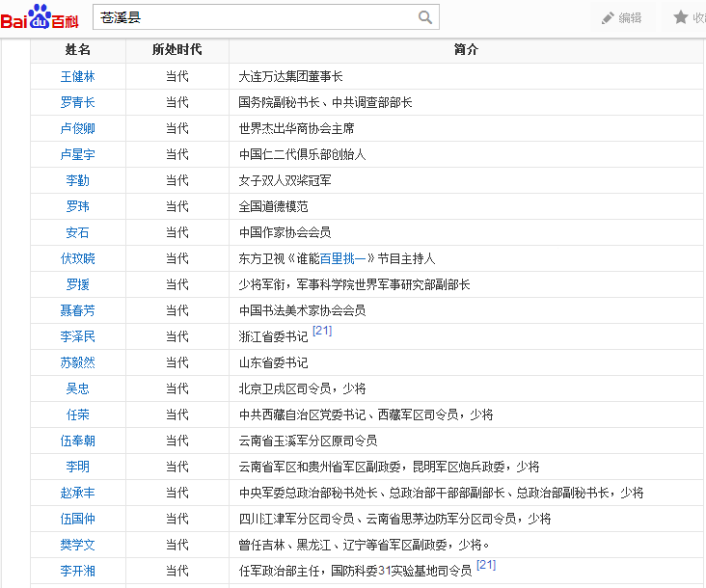The width and height of the screenshot is (706, 588).
Task: Open the 罗青长 name link
Action: tap(78, 102)
